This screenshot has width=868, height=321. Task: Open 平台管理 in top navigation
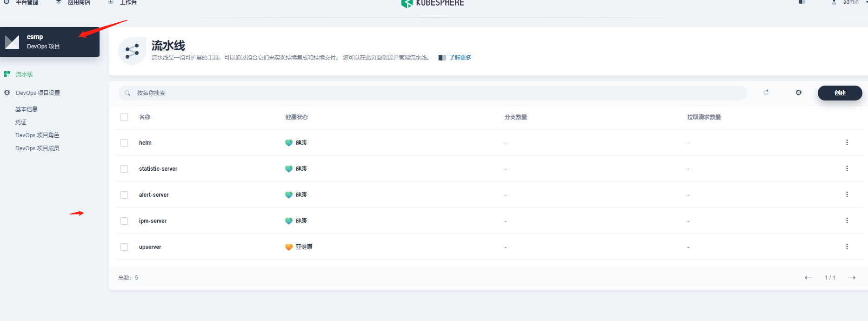27,2
